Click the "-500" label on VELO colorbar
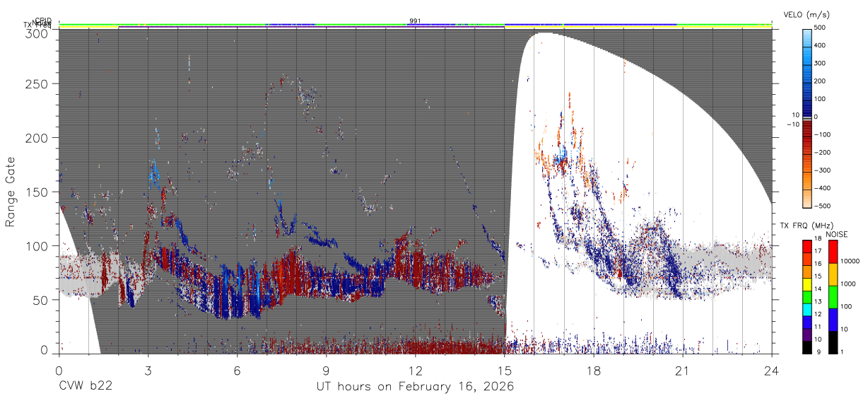The image size is (868, 401). click(x=822, y=207)
